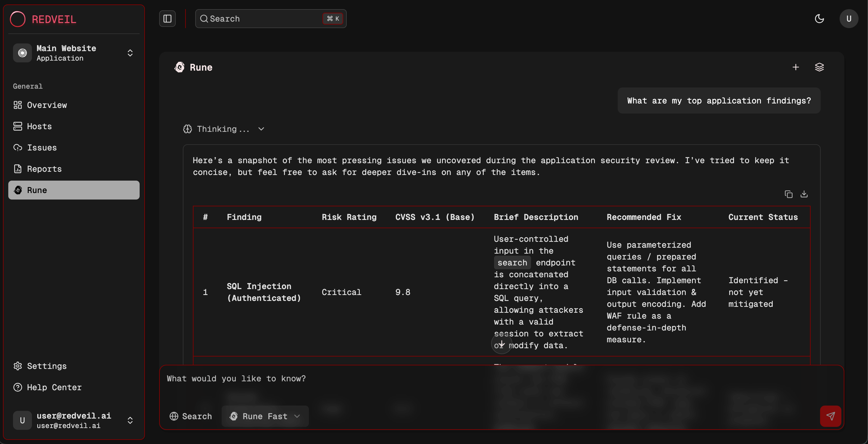Toggle dark mode moon icon

[819, 19]
